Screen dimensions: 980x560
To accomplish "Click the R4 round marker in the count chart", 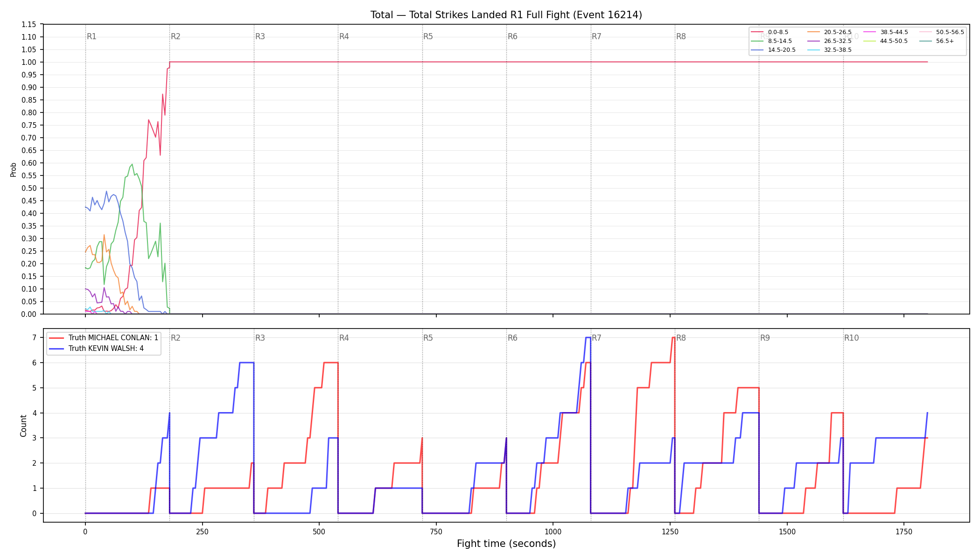I will tap(344, 338).
